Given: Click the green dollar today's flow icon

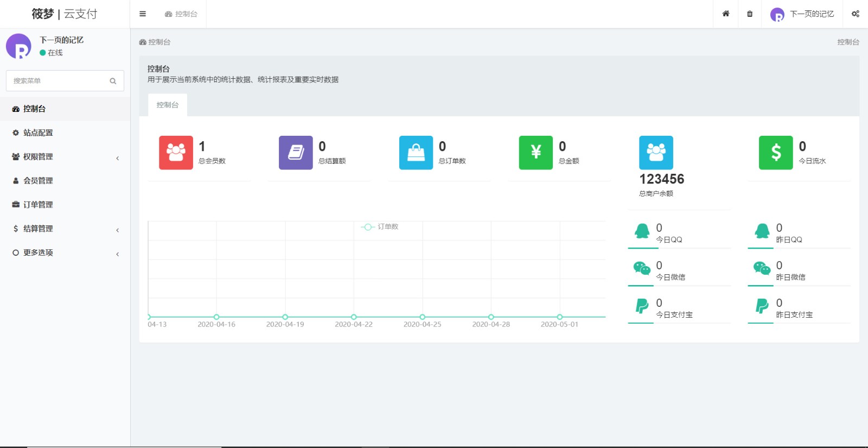Looking at the screenshot, I should [776, 153].
